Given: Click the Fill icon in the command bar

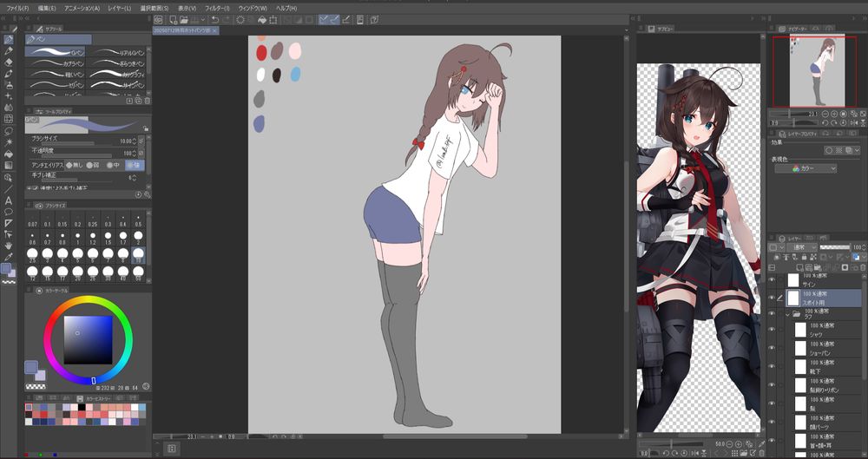Looking at the screenshot, I should [x=262, y=20].
